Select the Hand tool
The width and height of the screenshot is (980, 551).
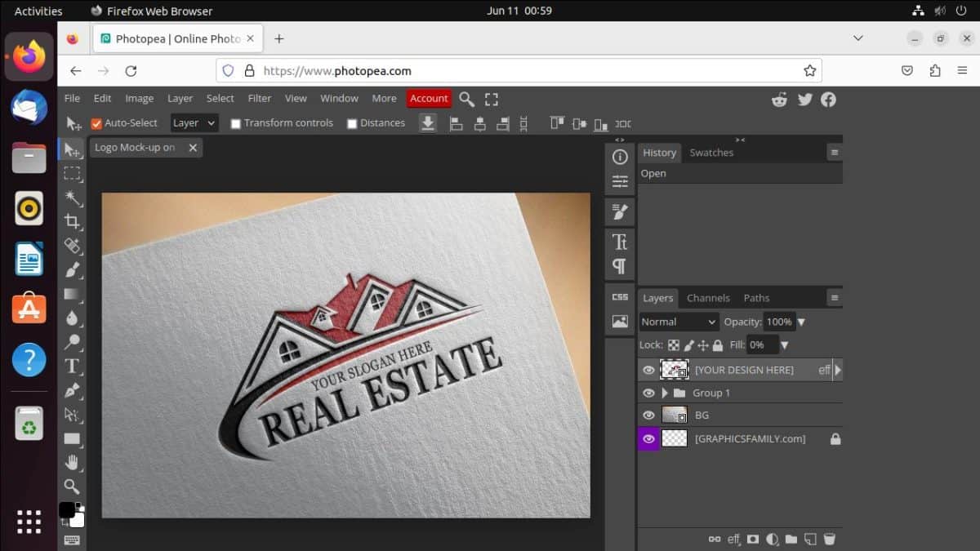73,463
